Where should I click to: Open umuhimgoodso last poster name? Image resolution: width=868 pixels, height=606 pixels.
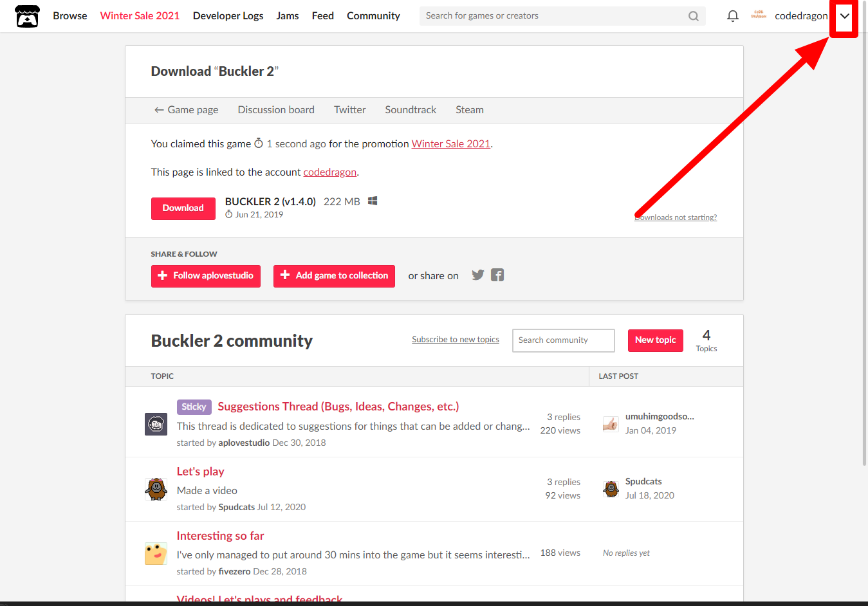[x=660, y=416]
